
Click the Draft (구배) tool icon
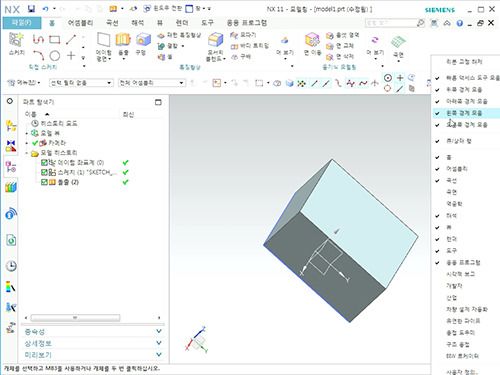click(x=234, y=57)
